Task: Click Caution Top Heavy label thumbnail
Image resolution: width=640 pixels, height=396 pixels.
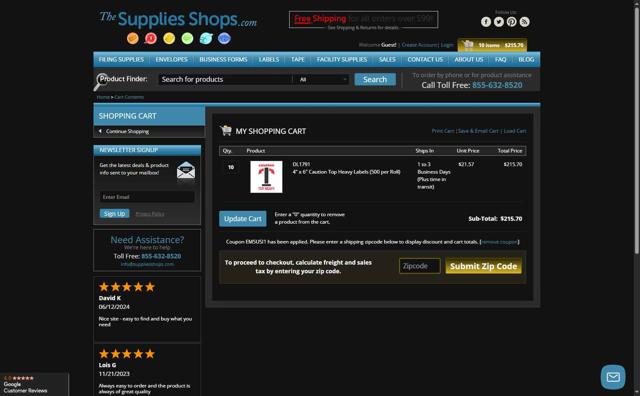Action: pos(266,177)
